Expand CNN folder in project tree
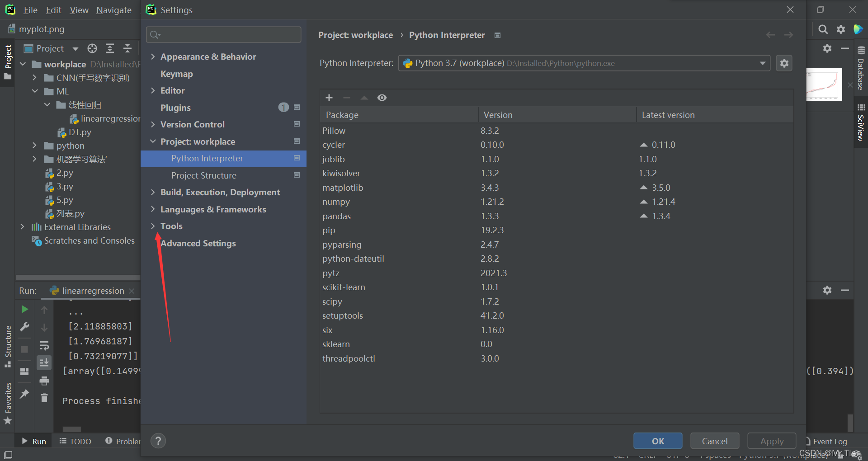The image size is (868, 461). (34, 78)
